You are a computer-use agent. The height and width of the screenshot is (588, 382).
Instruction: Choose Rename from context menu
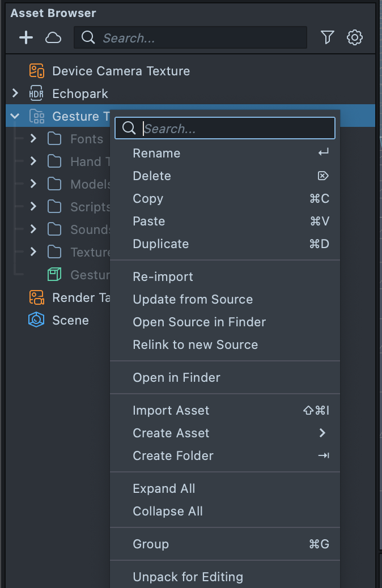pyautogui.click(x=156, y=154)
